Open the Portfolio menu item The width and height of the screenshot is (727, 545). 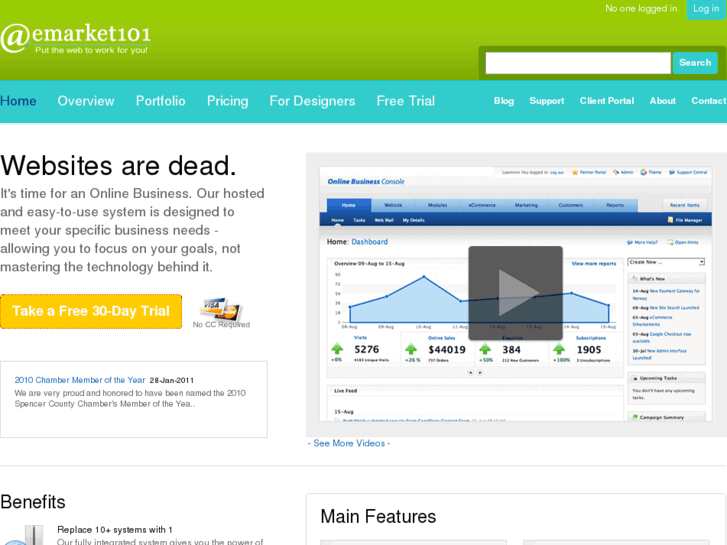coord(160,101)
